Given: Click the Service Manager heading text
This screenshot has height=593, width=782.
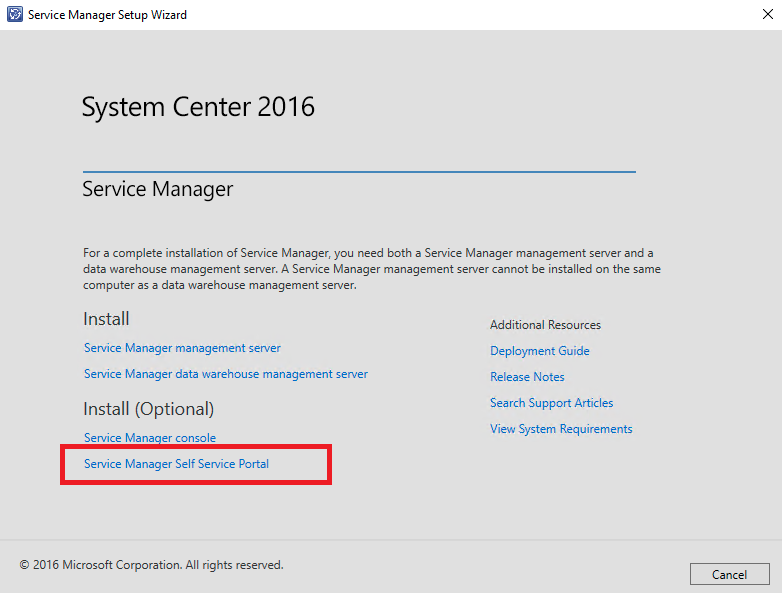Looking at the screenshot, I should (158, 189).
